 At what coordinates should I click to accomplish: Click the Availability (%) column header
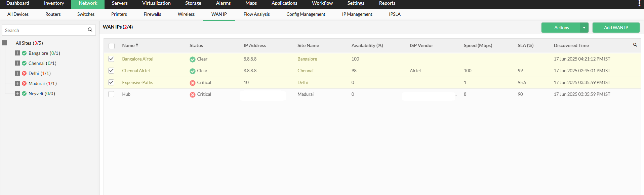pyautogui.click(x=367, y=45)
